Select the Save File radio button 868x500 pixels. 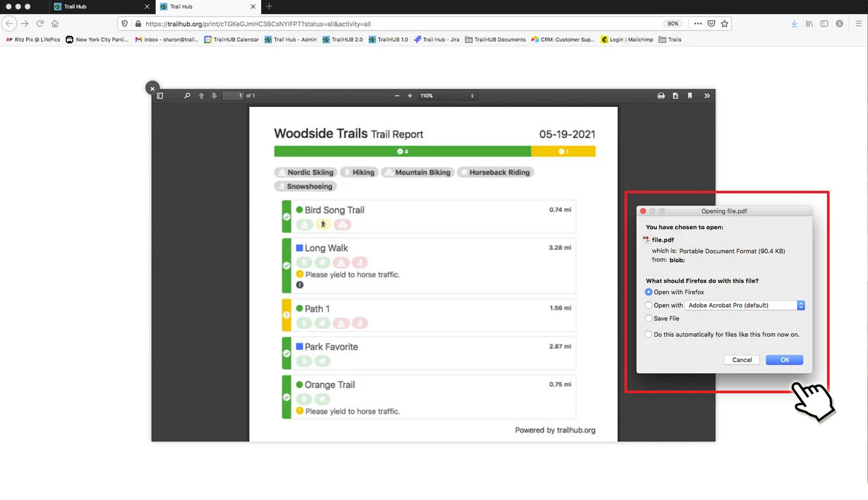pyautogui.click(x=649, y=318)
